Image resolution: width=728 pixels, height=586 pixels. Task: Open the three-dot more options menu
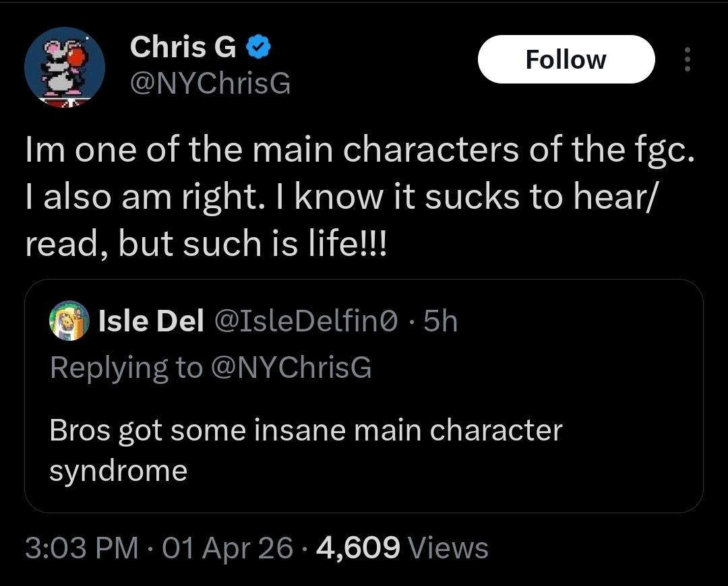click(688, 59)
